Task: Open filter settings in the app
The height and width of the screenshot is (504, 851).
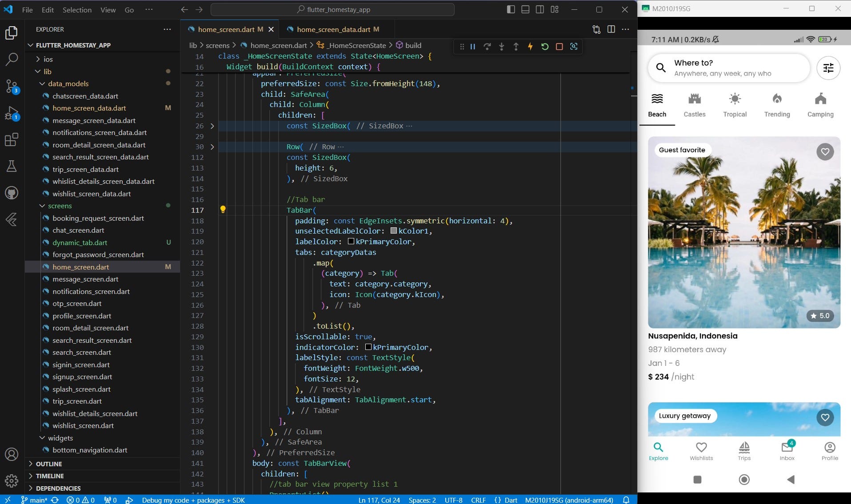Action: [x=828, y=68]
